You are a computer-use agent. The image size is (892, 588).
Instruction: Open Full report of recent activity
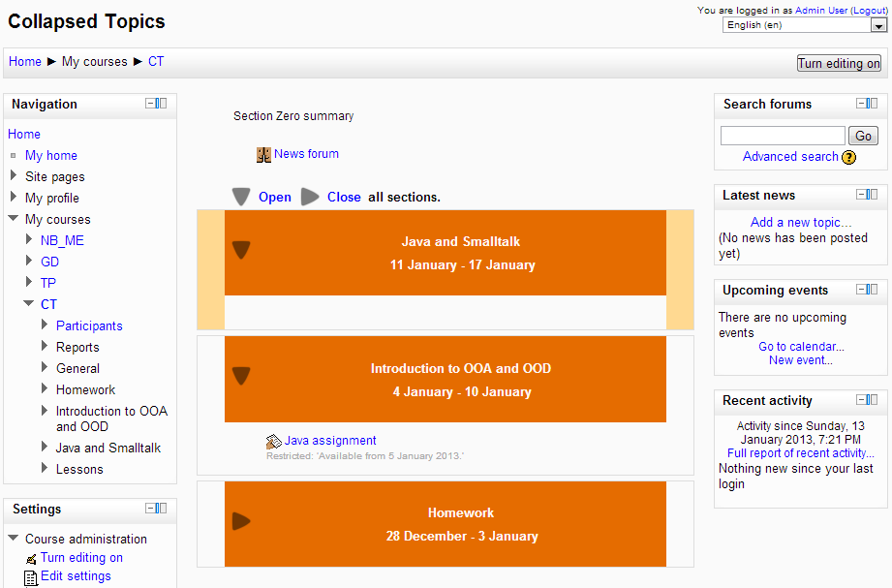pyautogui.click(x=800, y=453)
